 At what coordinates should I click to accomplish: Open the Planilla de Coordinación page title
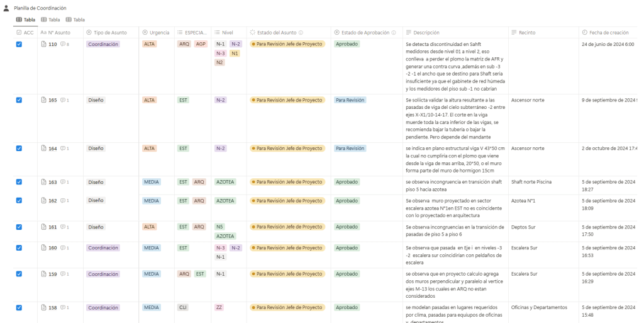(x=40, y=8)
